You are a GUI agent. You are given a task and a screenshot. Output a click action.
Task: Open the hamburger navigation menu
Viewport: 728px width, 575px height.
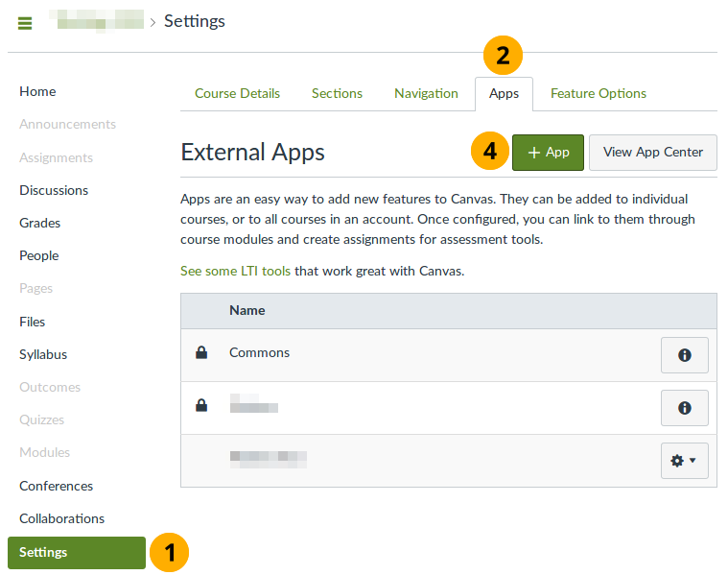coord(25,23)
